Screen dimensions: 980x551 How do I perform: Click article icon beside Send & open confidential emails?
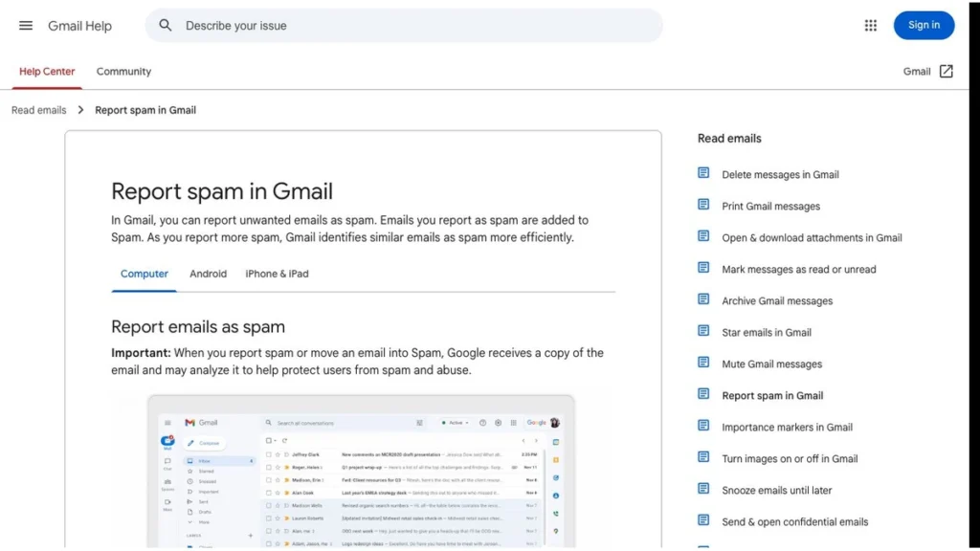coord(703,519)
